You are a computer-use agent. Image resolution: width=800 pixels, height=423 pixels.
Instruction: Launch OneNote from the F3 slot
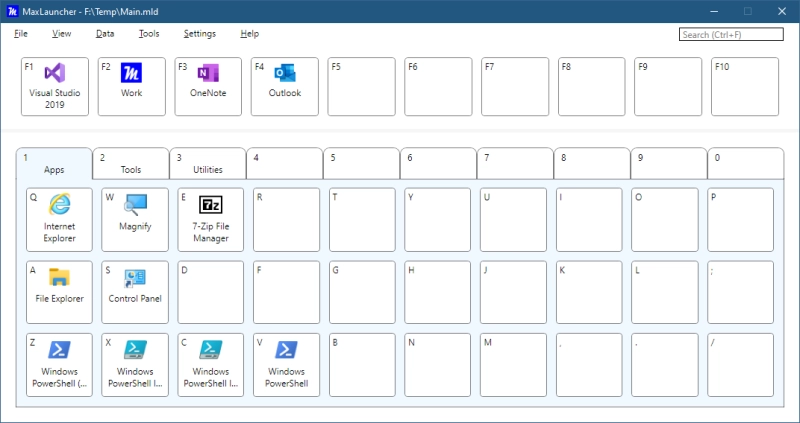click(x=208, y=87)
